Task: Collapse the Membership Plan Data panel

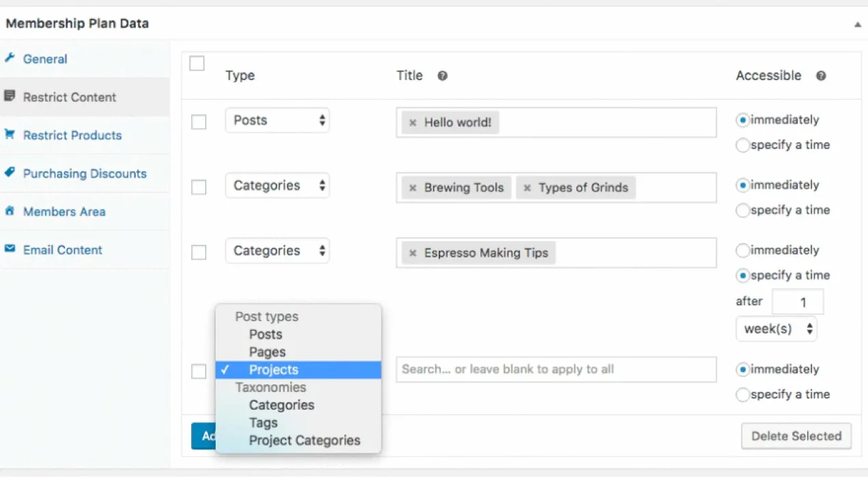Action: click(857, 24)
